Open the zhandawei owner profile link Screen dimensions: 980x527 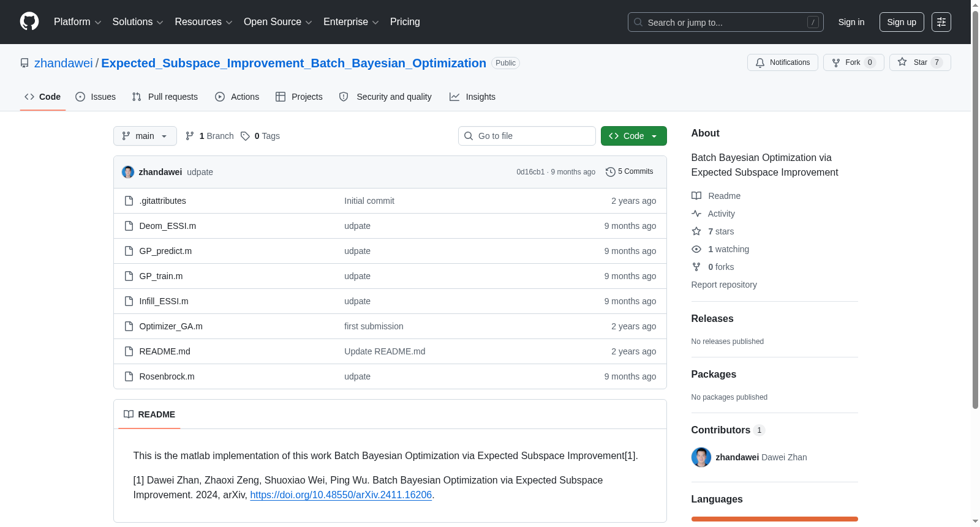(64, 63)
